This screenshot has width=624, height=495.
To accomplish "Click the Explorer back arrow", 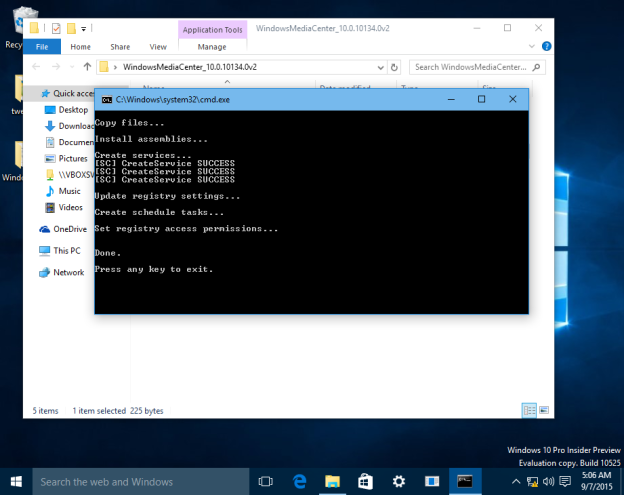I will coord(36,67).
